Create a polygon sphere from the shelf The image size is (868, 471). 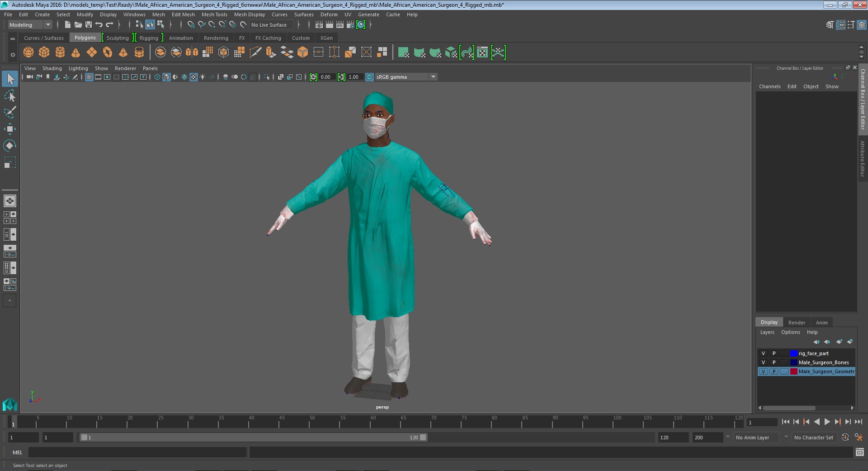pos(28,52)
